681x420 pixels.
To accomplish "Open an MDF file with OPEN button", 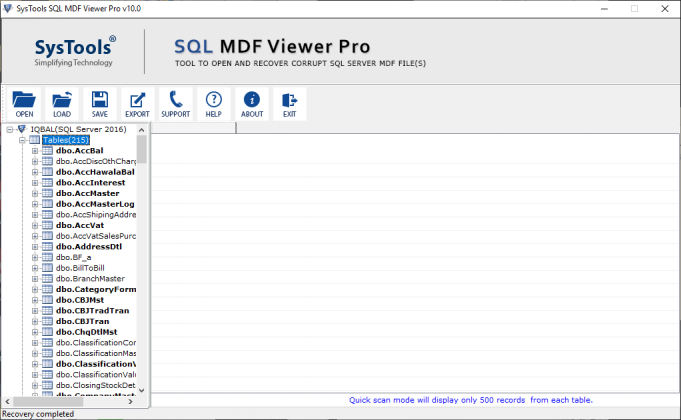I will 24,104.
